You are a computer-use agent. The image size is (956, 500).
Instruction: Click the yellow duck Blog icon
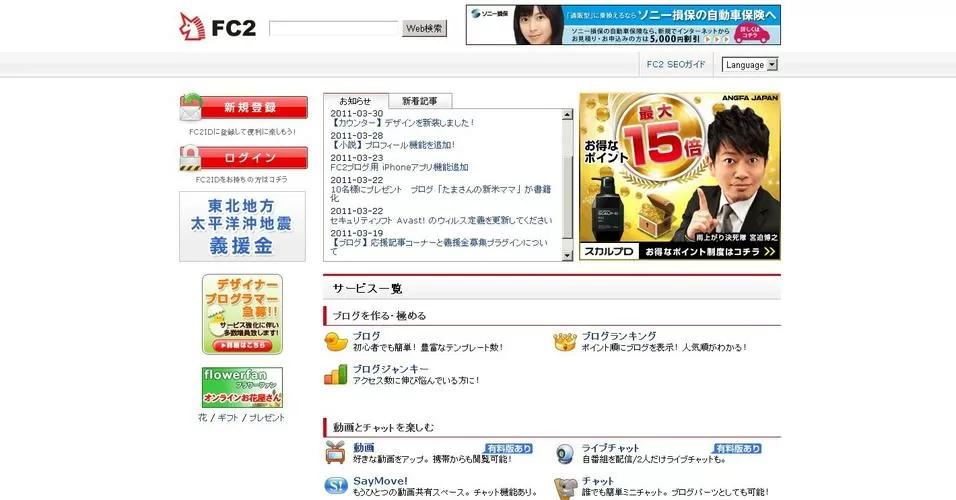point(335,341)
